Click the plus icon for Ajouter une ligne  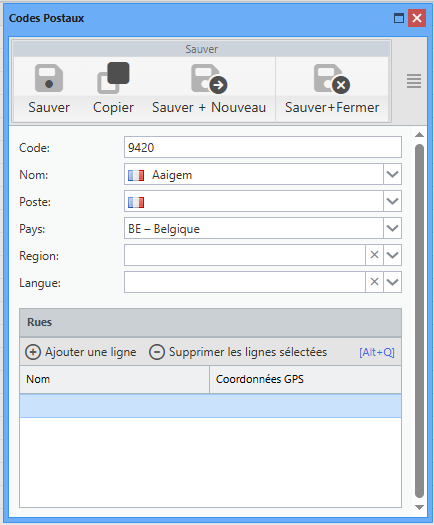33,352
